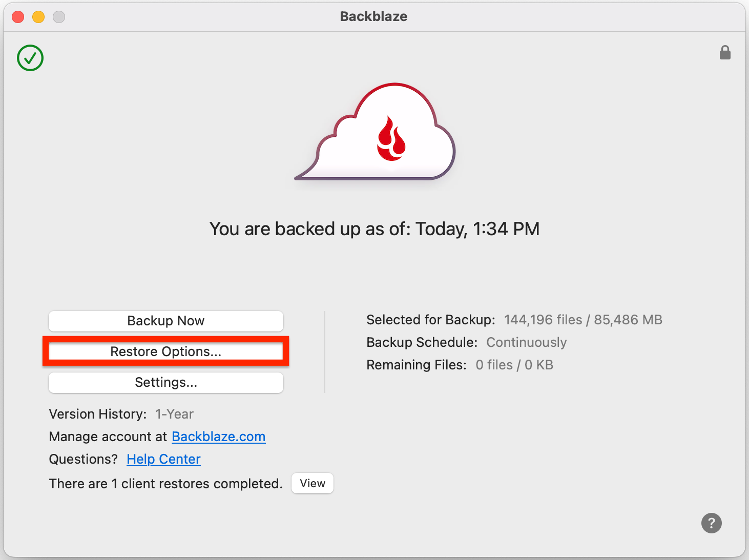Click the Version History label

(98, 414)
